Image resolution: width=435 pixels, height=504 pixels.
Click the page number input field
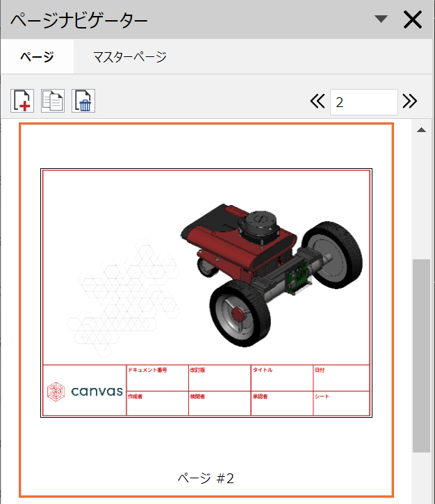[x=364, y=102]
